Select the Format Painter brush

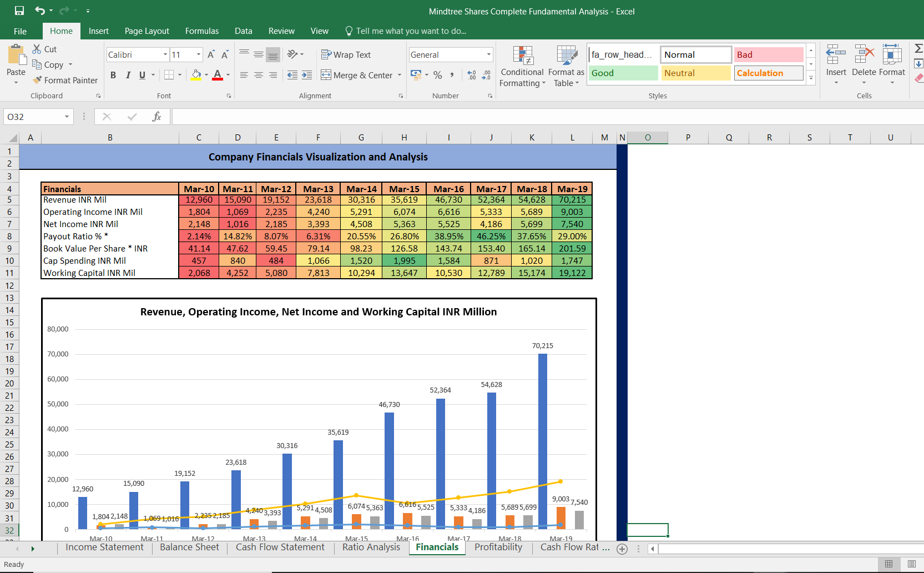tap(37, 80)
